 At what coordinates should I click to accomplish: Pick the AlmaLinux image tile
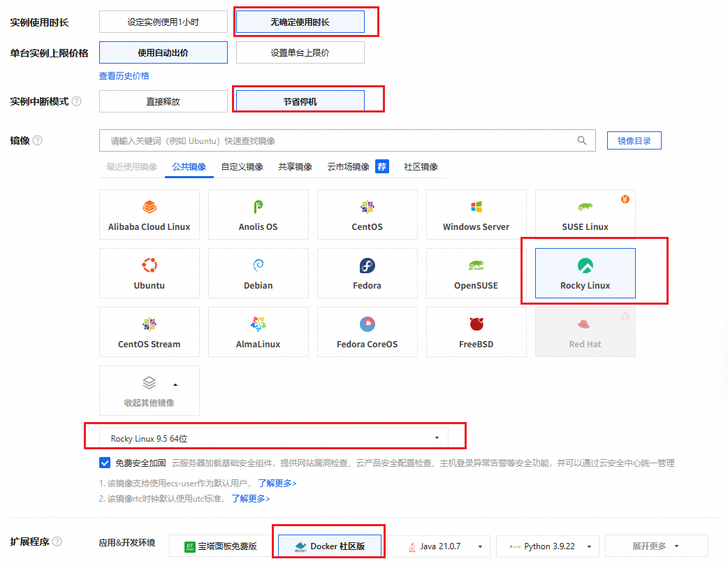tap(258, 332)
